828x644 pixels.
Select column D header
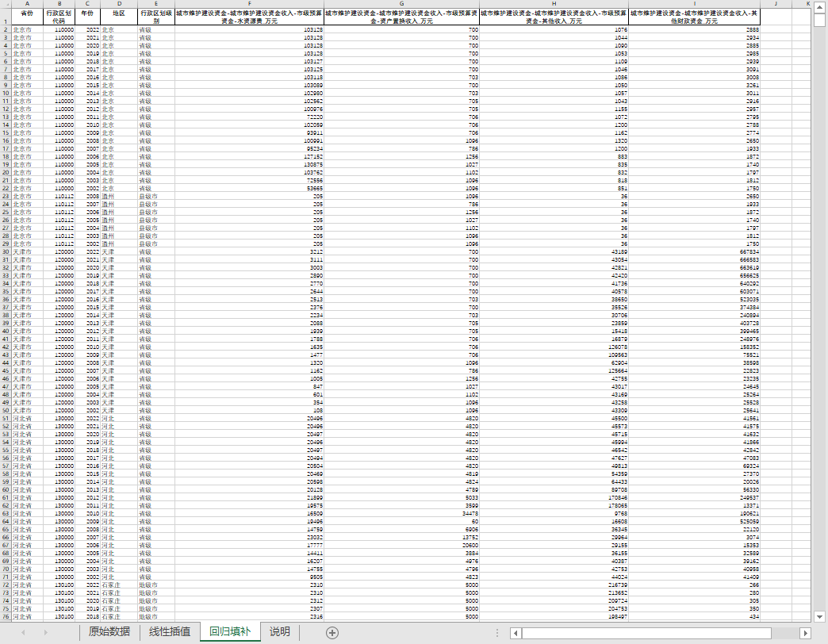tap(119, 4)
